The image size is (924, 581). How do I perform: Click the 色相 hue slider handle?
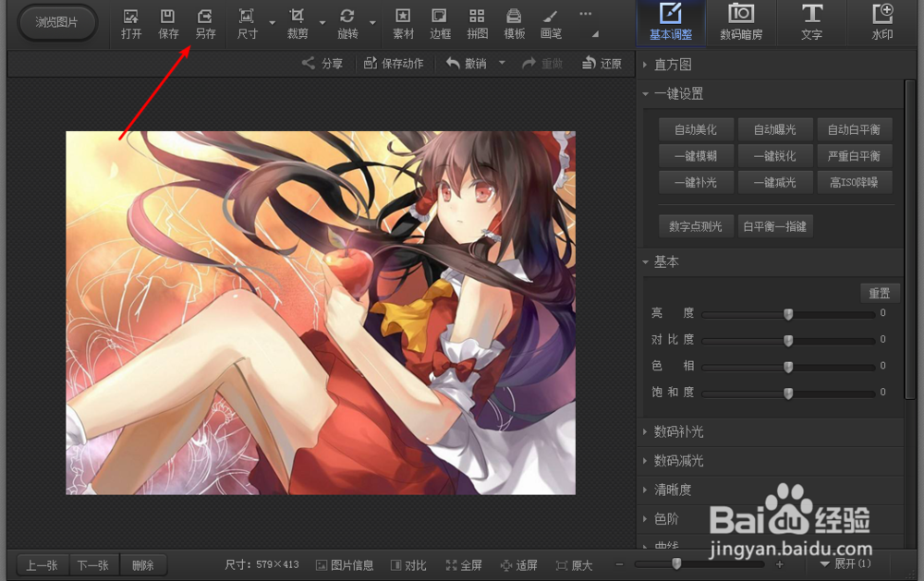click(788, 367)
